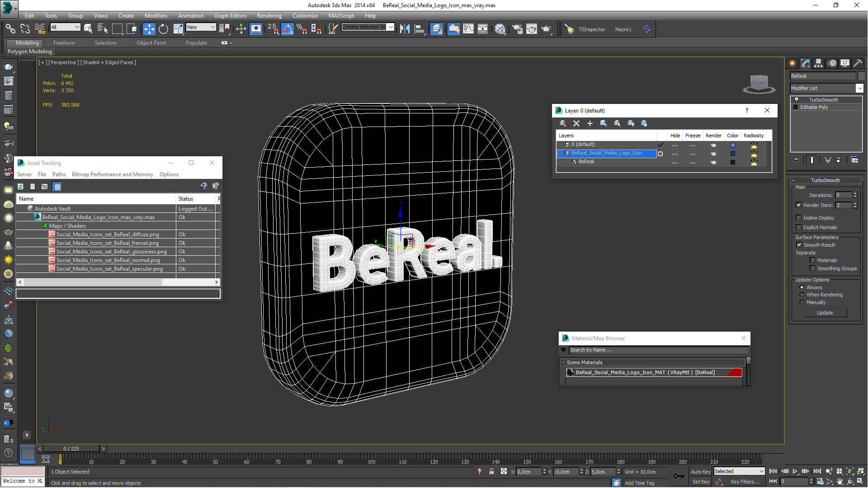This screenshot has height=488, width=868.
Task: Enable the Render Iters checkbox
Action: tap(798, 205)
